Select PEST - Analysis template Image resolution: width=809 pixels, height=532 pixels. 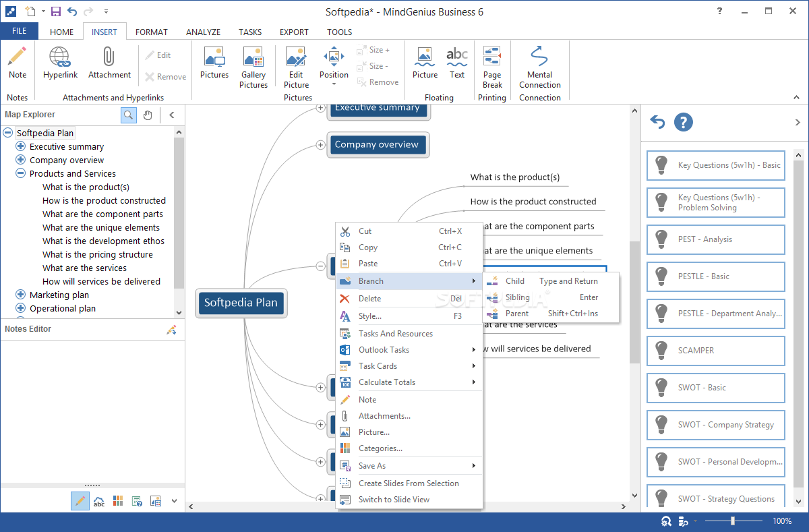(x=716, y=239)
